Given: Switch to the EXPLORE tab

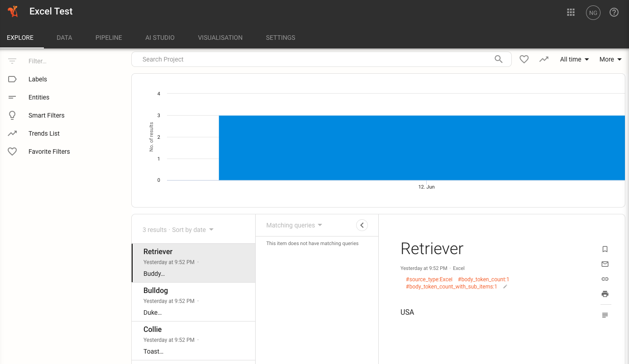Looking at the screenshot, I should [x=20, y=38].
